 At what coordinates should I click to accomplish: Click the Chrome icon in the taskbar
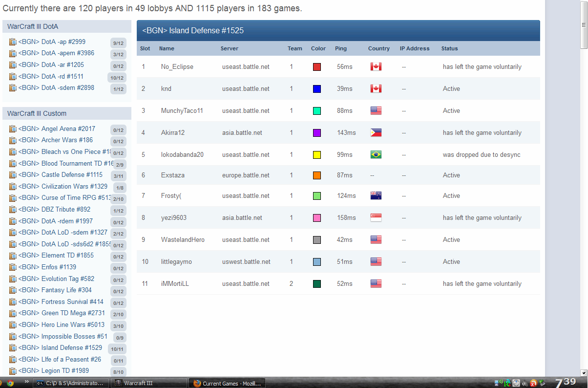[x=10, y=383]
